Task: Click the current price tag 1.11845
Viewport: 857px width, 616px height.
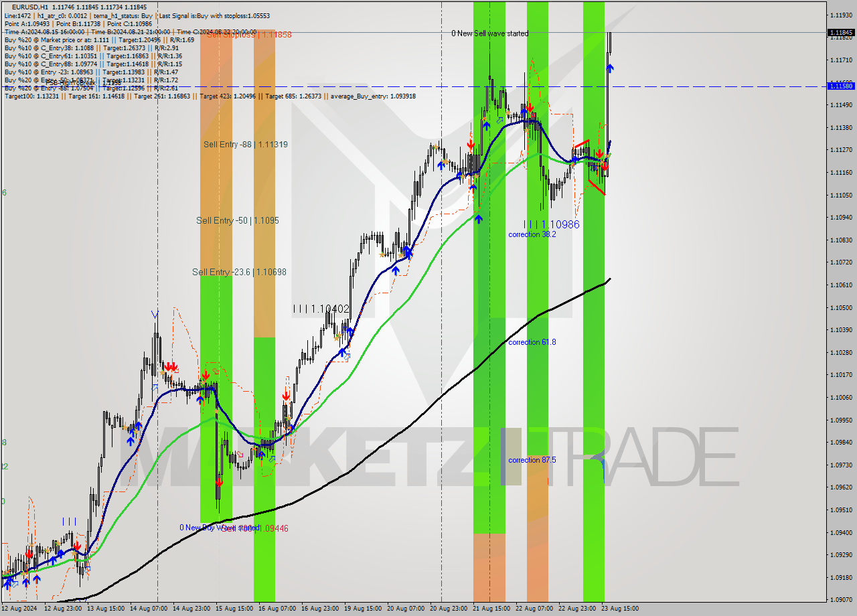Action: pyautogui.click(x=841, y=32)
